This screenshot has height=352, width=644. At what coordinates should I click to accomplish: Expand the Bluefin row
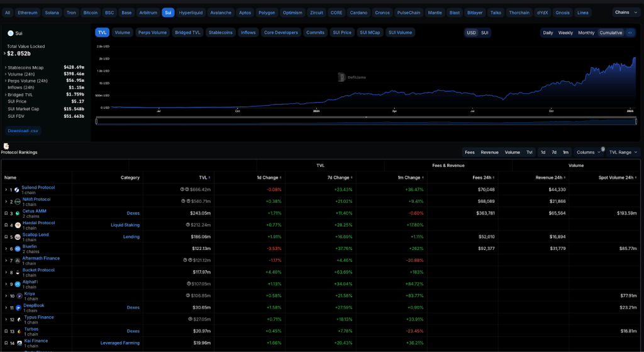pyautogui.click(x=6, y=249)
